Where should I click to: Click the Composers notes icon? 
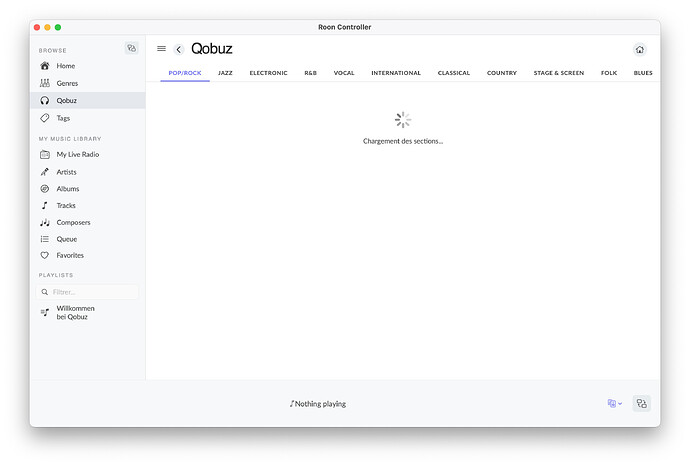(x=45, y=223)
